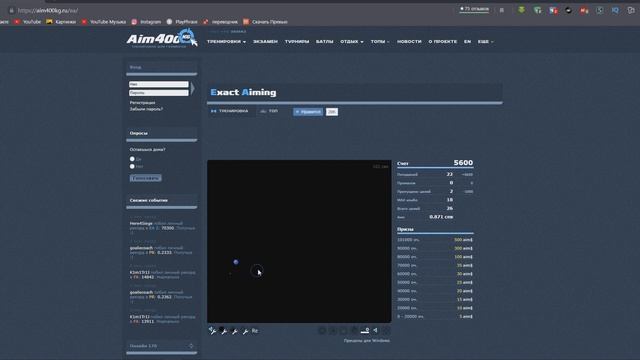Open the Instagram bookmark
Viewport: 640px width, 360px height.
click(146, 22)
